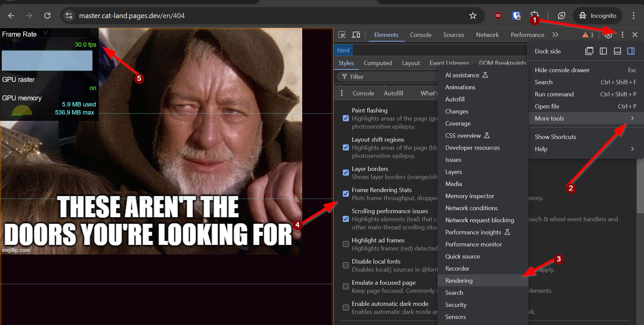Click the Dock to bottom icon
This screenshot has height=325, width=644.
pyautogui.click(x=617, y=51)
